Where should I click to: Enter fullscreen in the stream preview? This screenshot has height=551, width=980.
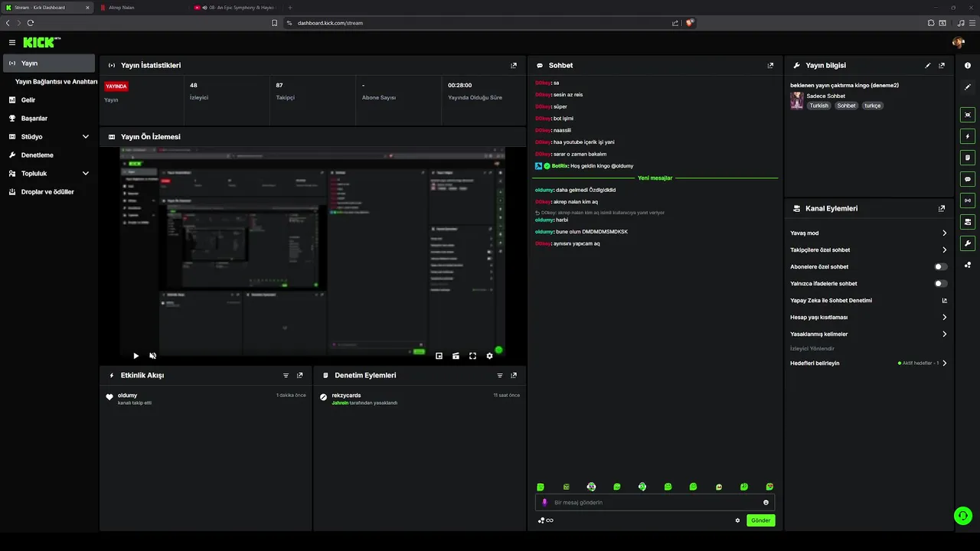click(x=472, y=356)
